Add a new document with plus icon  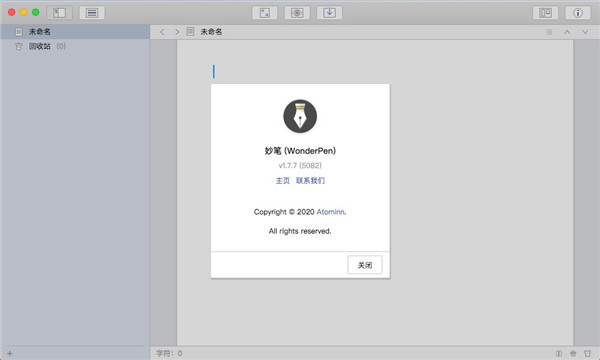click(10, 353)
